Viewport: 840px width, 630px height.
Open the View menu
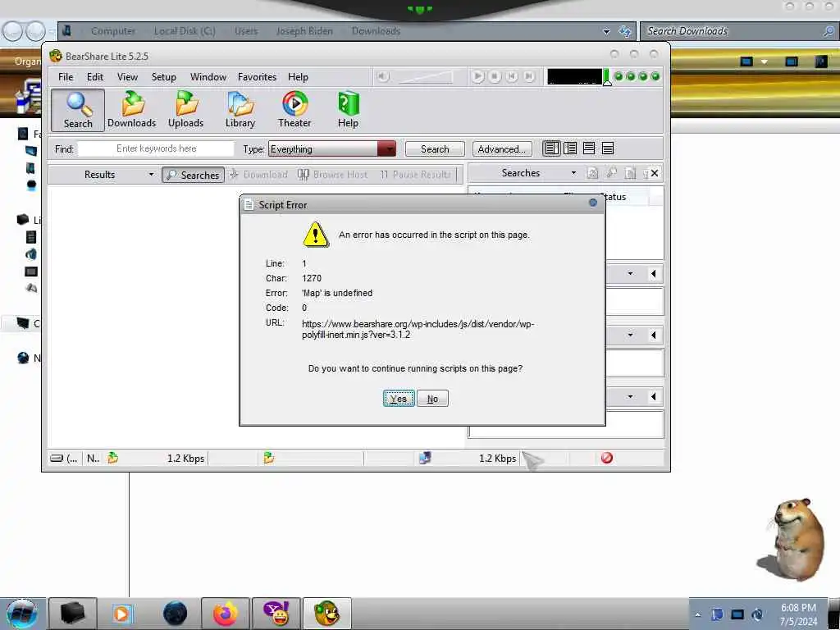tap(127, 77)
